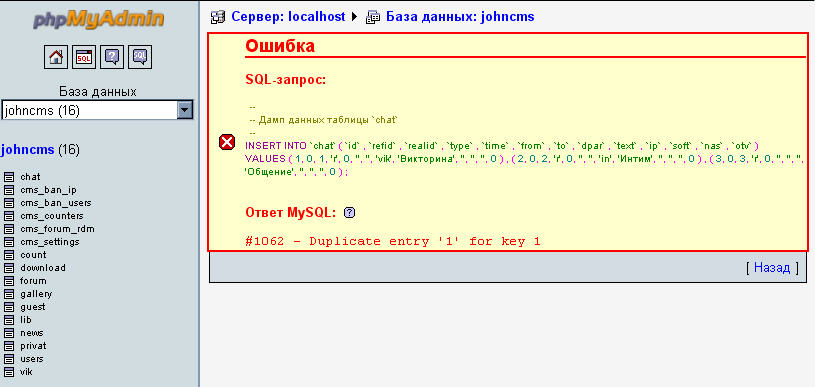This screenshot has width=815, height=387.
Task: Open the cms_settings table
Action: (x=50, y=242)
